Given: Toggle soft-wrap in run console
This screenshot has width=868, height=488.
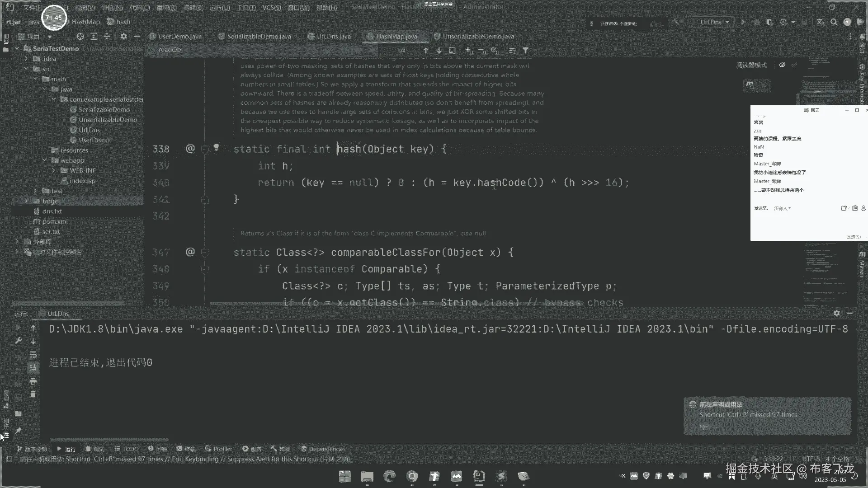Looking at the screenshot, I should [33, 355].
